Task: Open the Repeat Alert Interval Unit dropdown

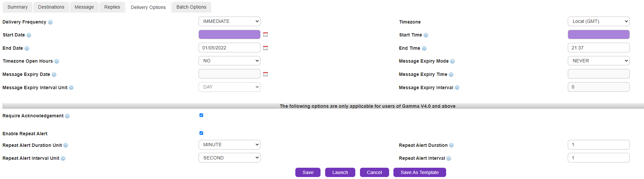Action: coord(229,158)
